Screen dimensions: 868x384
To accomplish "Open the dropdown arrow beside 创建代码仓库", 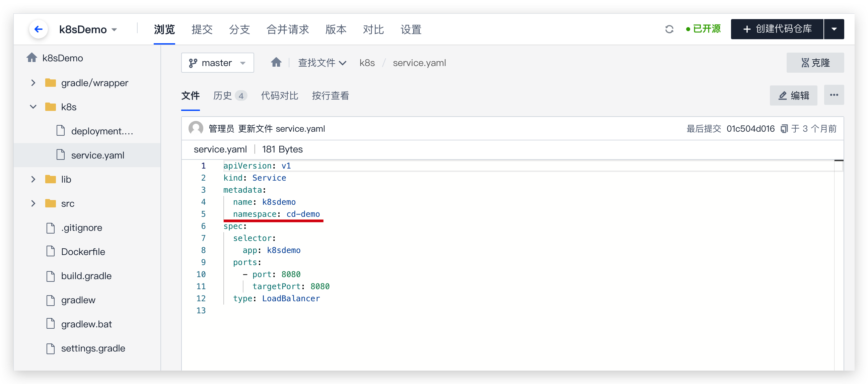I will click(x=834, y=29).
